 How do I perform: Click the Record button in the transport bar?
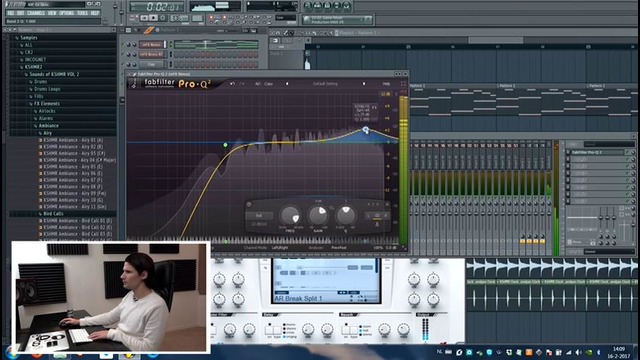pyautogui.click(x=163, y=18)
